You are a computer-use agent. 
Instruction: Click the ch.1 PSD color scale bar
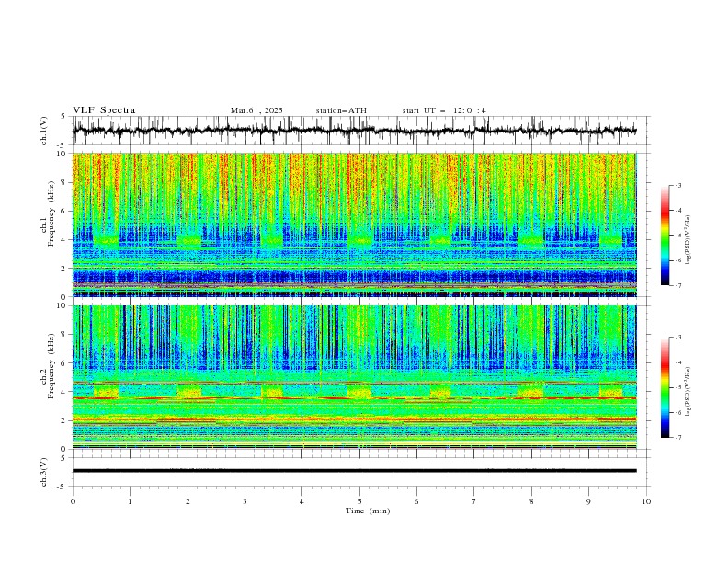pos(665,236)
